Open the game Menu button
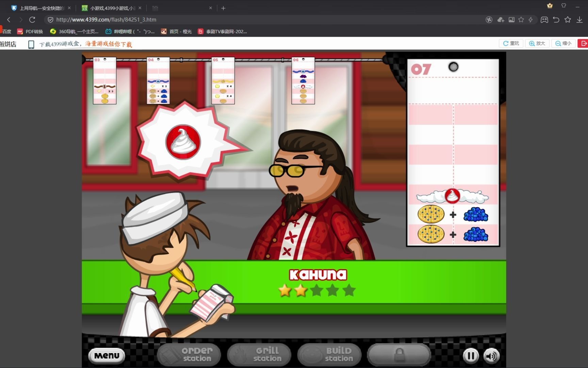This screenshot has height=368, width=588. (107, 356)
